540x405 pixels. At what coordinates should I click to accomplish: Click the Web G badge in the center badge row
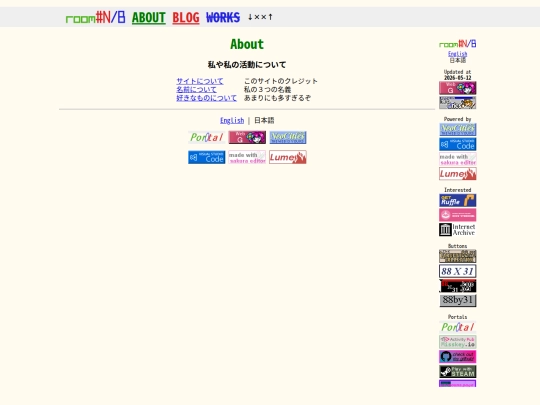pyautogui.click(x=247, y=137)
